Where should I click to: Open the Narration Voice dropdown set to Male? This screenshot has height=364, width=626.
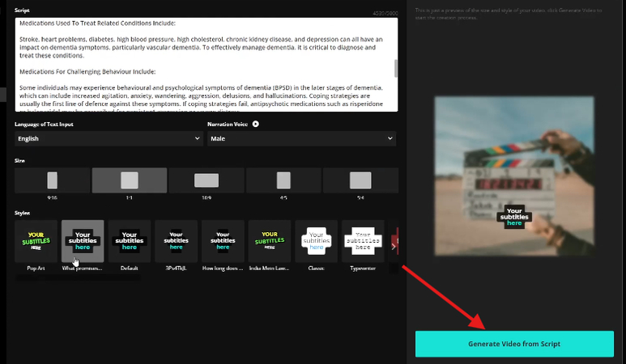pyautogui.click(x=301, y=138)
